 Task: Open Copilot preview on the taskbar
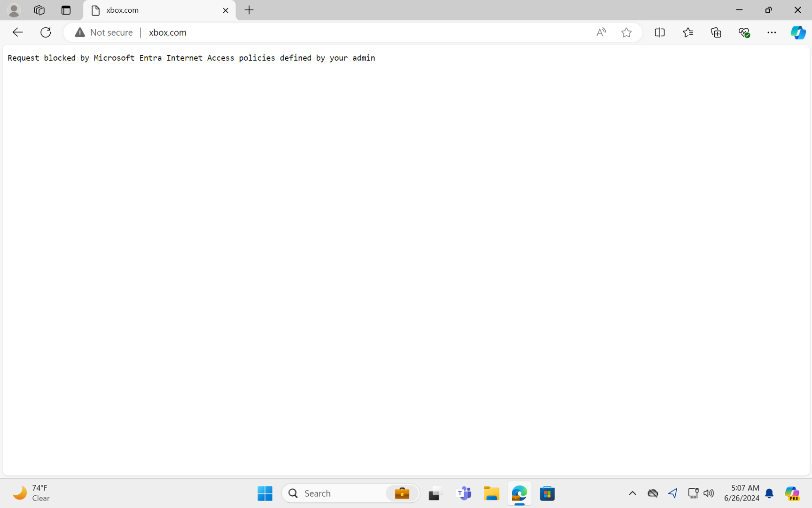point(792,493)
